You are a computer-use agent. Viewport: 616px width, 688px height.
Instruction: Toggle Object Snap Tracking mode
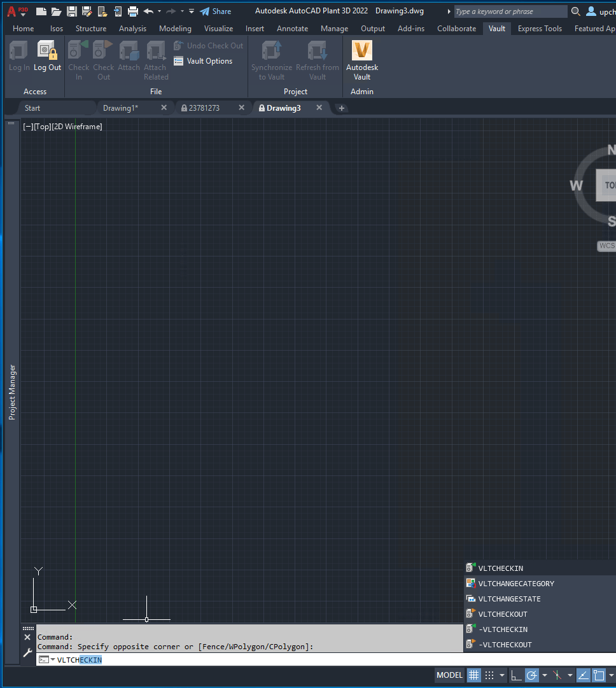[556, 675]
